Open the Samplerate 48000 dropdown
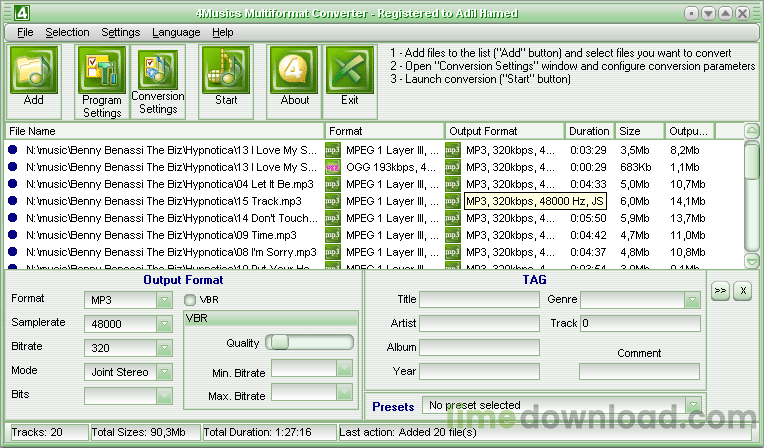 coord(164,324)
